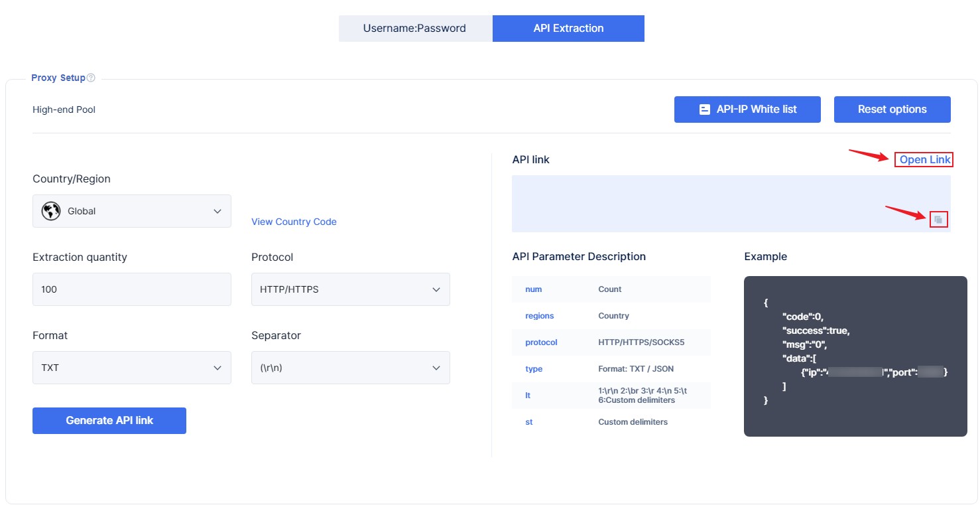This screenshot has height=509, width=980.
Task: Switch to the Username:Password tab
Action: click(414, 29)
